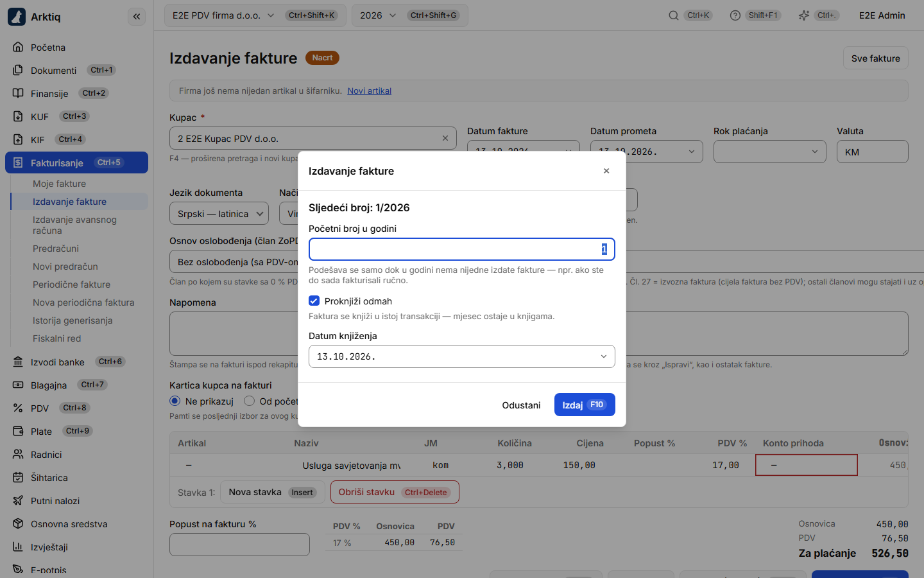
Task: Click the Izvodi banke bank icon
Action: [18, 362]
